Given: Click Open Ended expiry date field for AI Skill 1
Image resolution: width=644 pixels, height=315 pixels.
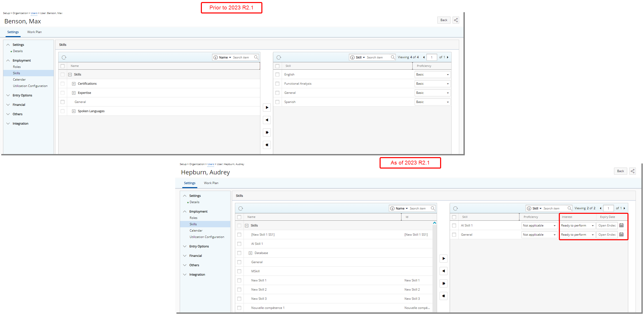Looking at the screenshot, I should click(607, 226).
